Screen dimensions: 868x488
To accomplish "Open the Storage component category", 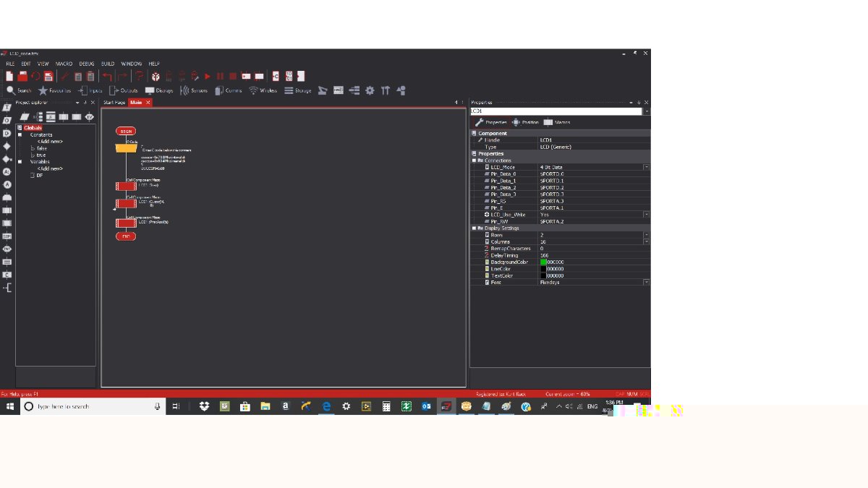I will click(298, 90).
